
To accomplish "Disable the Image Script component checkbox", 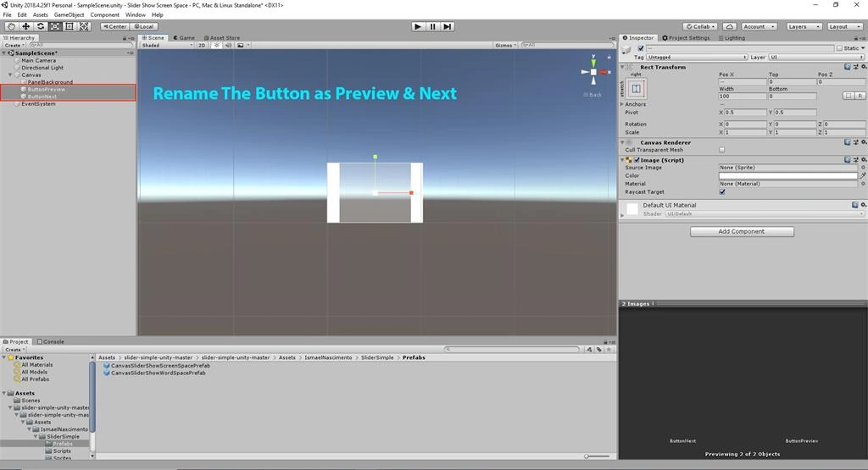I will (637, 160).
